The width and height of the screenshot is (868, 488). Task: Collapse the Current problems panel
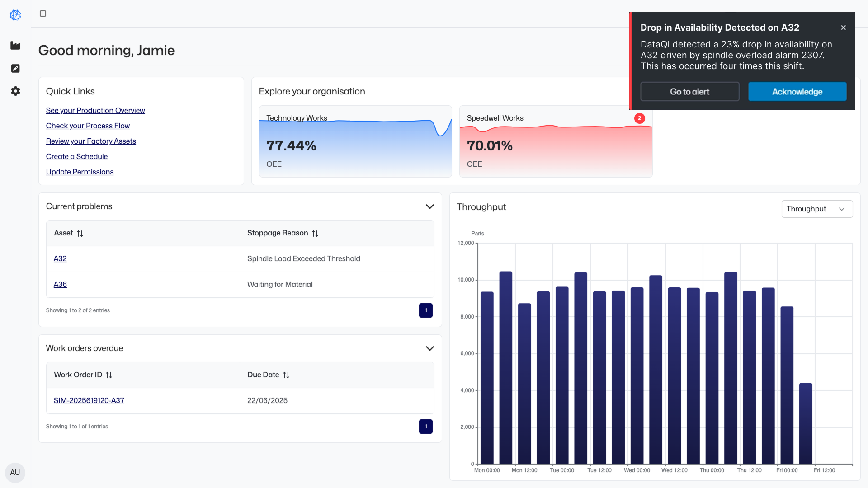(429, 206)
